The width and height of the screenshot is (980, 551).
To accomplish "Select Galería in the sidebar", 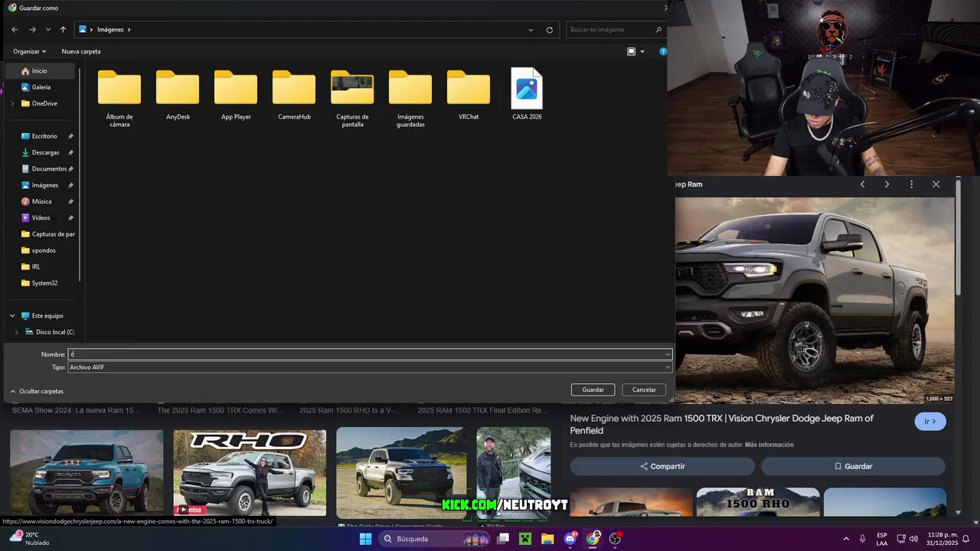I will click(x=41, y=87).
